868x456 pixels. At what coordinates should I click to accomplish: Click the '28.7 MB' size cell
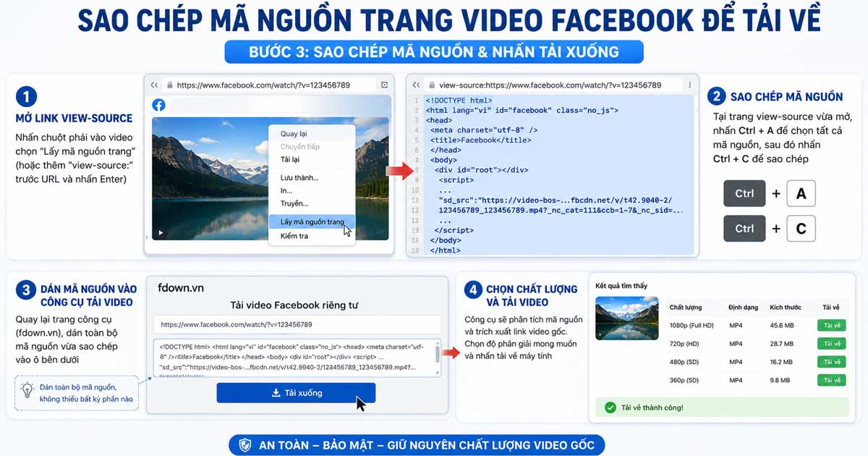pos(782,344)
